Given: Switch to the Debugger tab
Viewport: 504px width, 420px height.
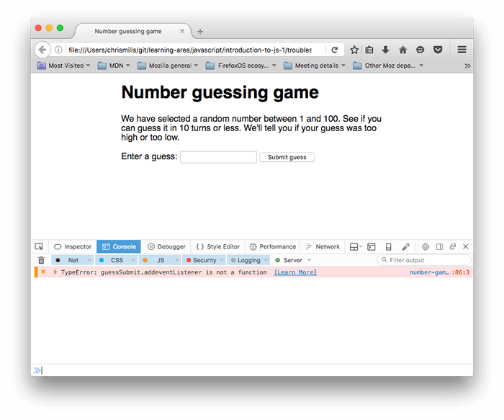Looking at the screenshot, I should click(167, 246).
